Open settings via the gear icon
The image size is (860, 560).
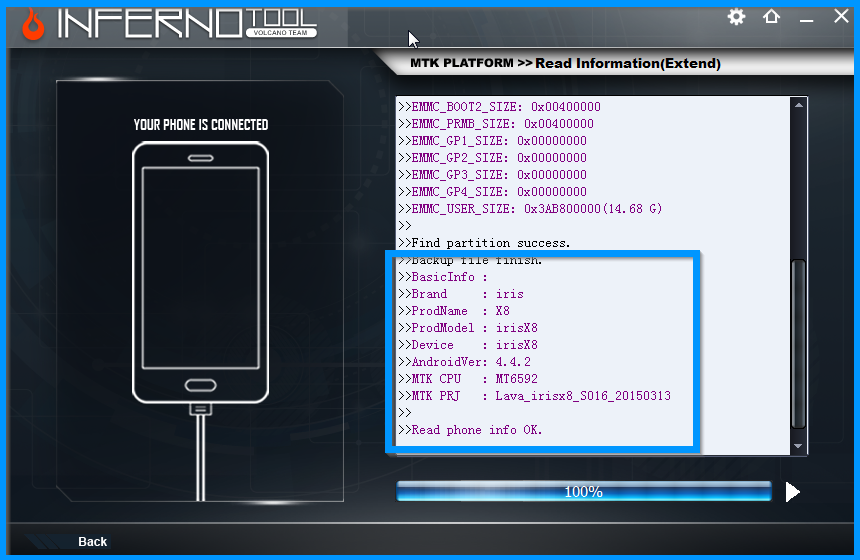tap(736, 17)
